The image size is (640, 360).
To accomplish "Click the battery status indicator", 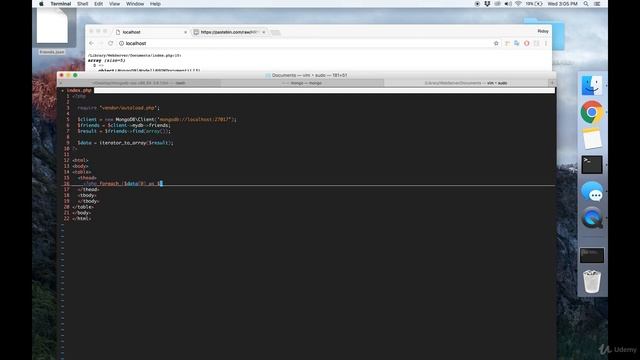I will coord(534,4).
